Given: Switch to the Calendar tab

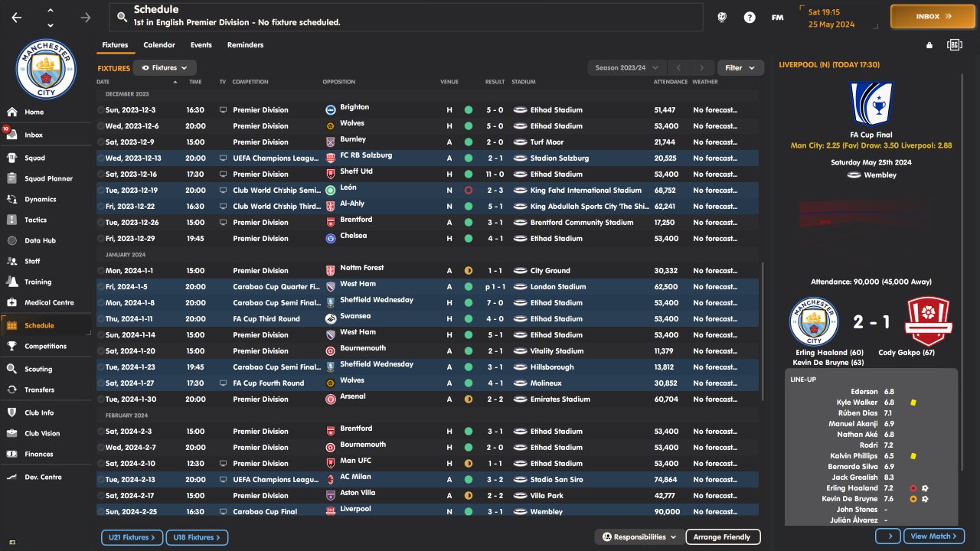Looking at the screenshot, I should tap(159, 45).
